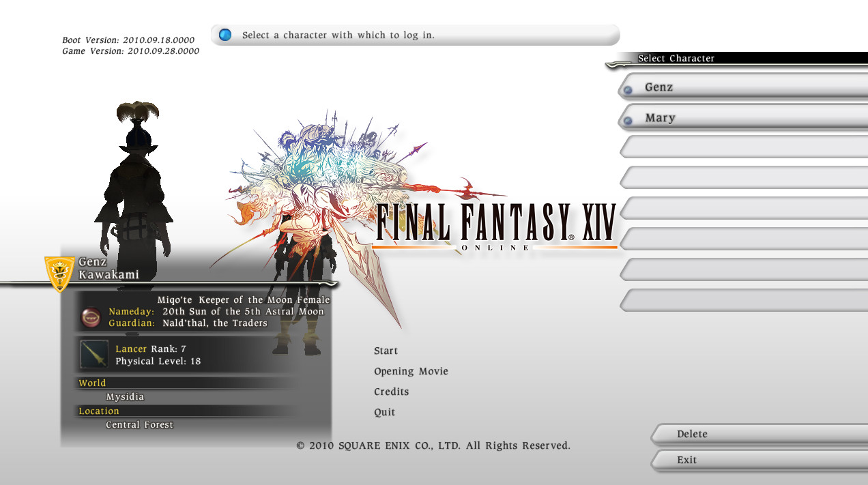Click the Location section heading
Image resolution: width=868 pixels, height=485 pixels.
(x=99, y=411)
